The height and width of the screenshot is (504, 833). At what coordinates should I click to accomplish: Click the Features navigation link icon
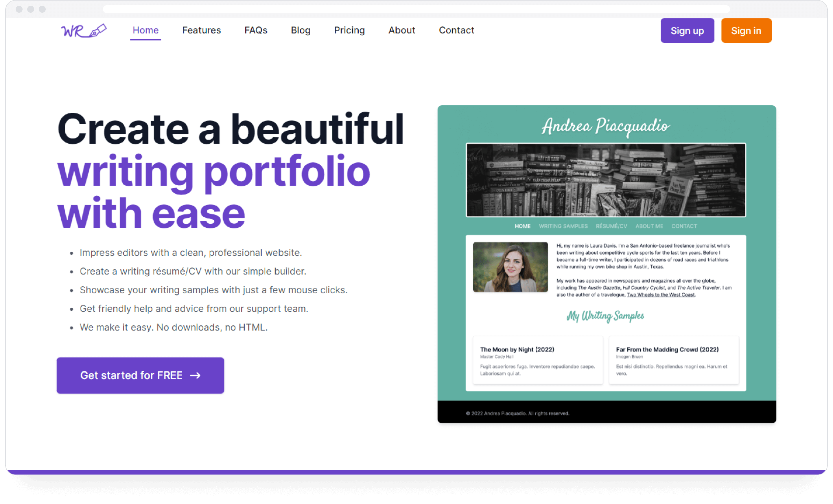201,30
